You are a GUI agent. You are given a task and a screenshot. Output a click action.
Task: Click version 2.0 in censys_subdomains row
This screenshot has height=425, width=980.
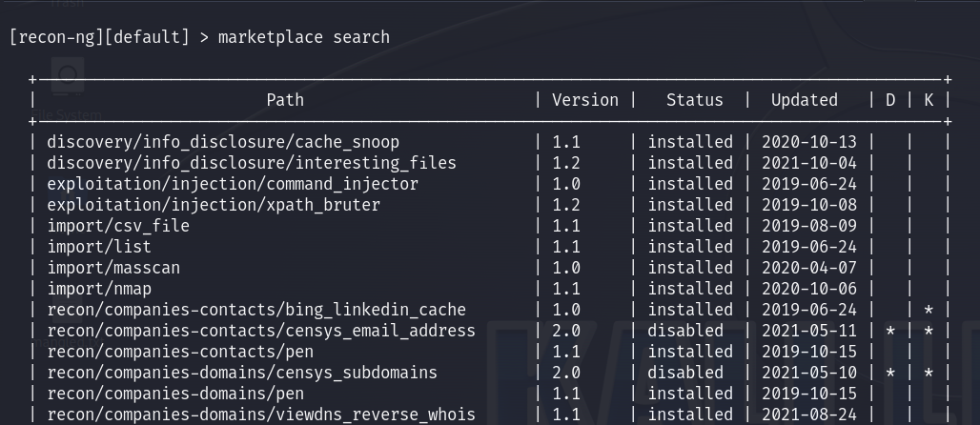(566, 373)
